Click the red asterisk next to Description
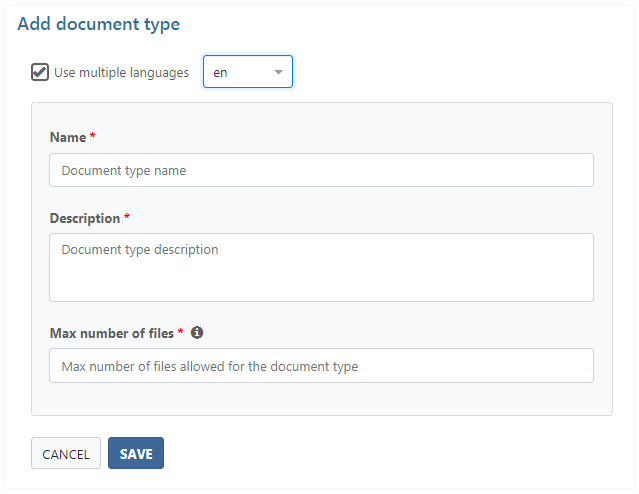The image size is (639, 494). pos(127,218)
